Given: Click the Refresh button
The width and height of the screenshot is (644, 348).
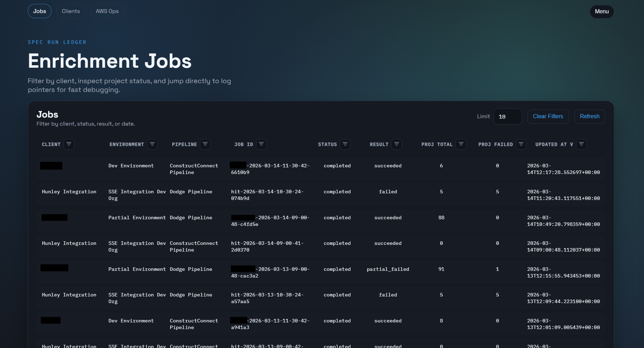Looking at the screenshot, I should tap(590, 116).
